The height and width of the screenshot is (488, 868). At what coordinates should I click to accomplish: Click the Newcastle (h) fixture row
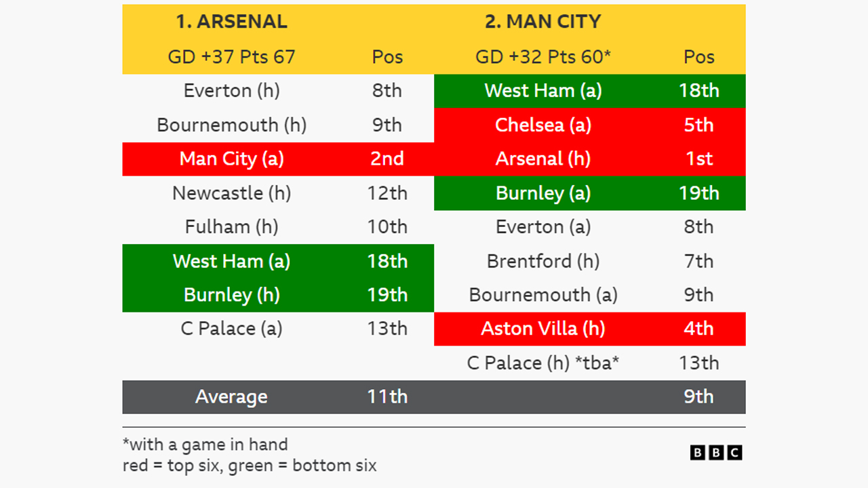[231, 193]
